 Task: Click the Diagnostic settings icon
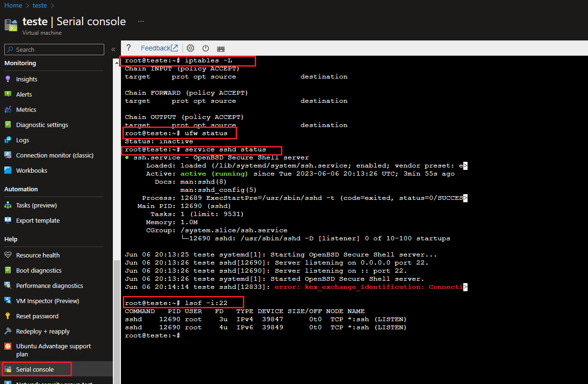(x=8, y=125)
